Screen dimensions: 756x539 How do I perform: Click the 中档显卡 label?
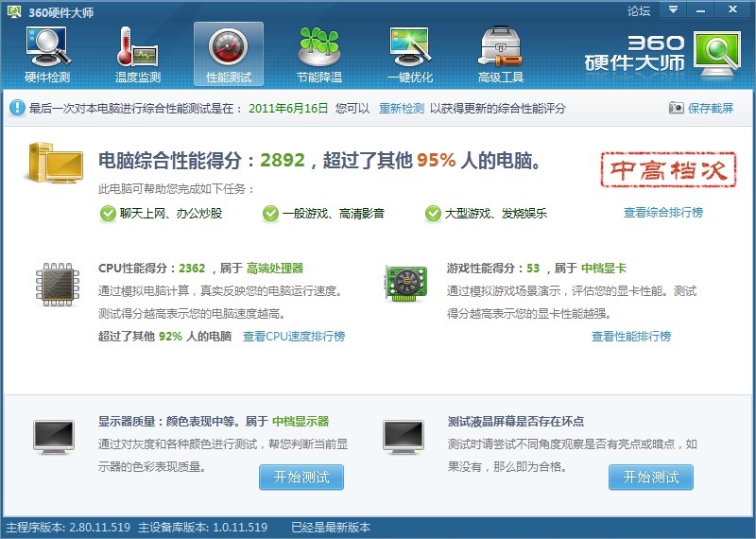[604, 269]
